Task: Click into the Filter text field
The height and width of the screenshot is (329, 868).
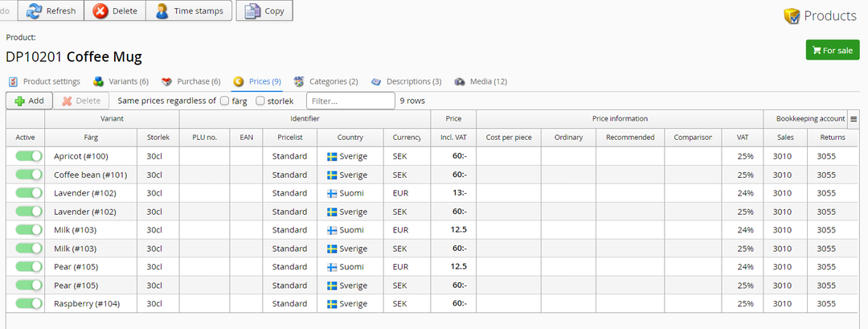Action: click(x=350, y=101)
